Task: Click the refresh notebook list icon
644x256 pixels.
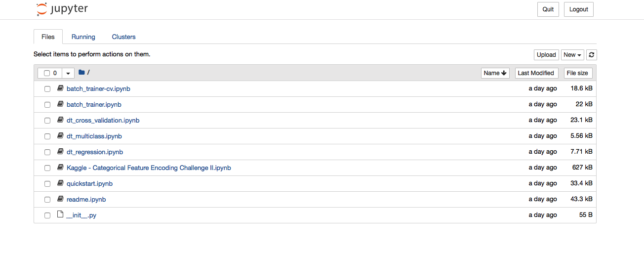Action: [x=592, y=55]
